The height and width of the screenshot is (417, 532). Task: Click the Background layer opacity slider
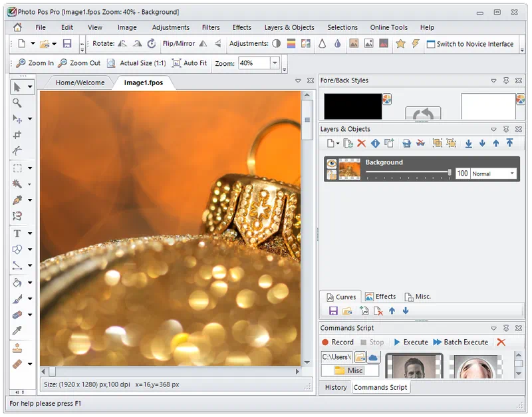click(408, 173)
